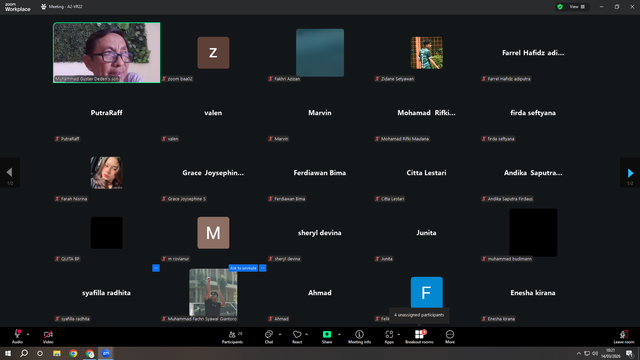Image resolution: width=640 pixels, height=360 pixels.
Task: Click the Zoom Workplace logo
Action: click(x=17, y=7)
